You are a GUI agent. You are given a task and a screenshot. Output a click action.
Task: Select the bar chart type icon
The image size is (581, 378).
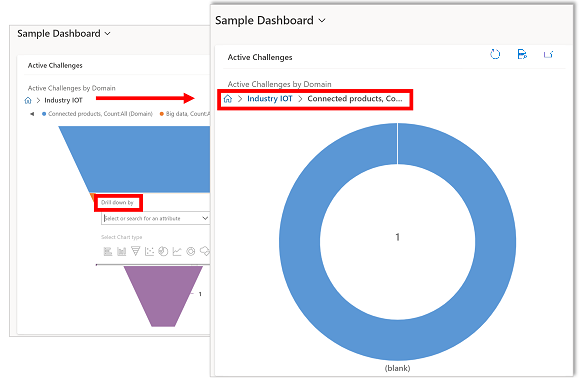tap(108, 252)
